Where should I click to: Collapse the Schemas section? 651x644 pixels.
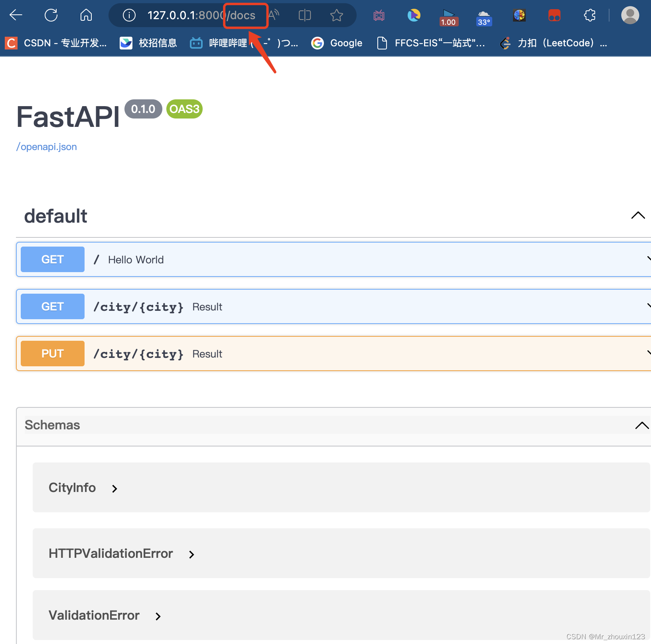point(641,425)
